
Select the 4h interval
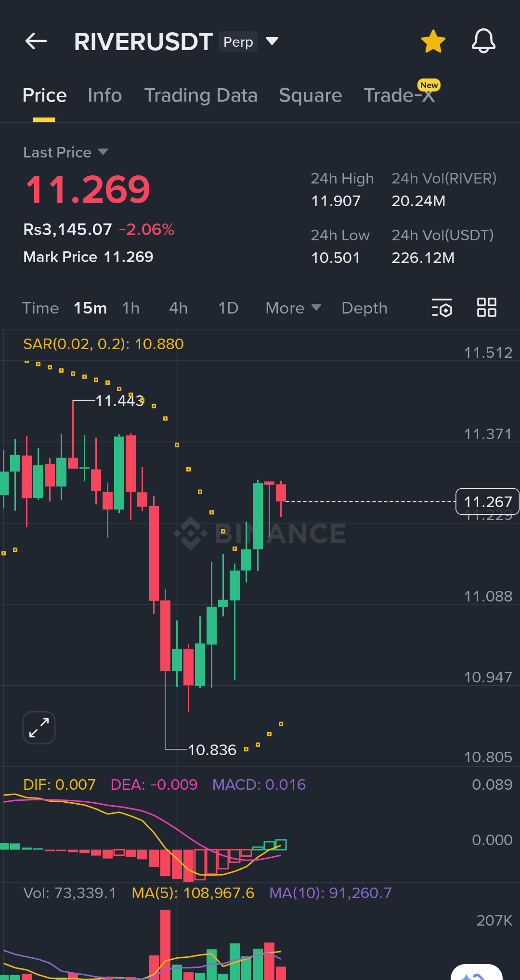click(x=178, y=308)
